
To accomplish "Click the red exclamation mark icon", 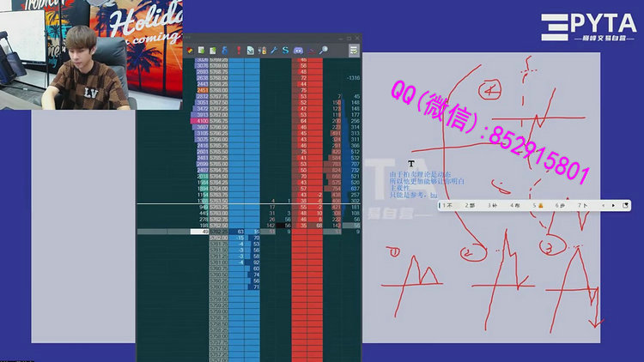I will [238, 51].
